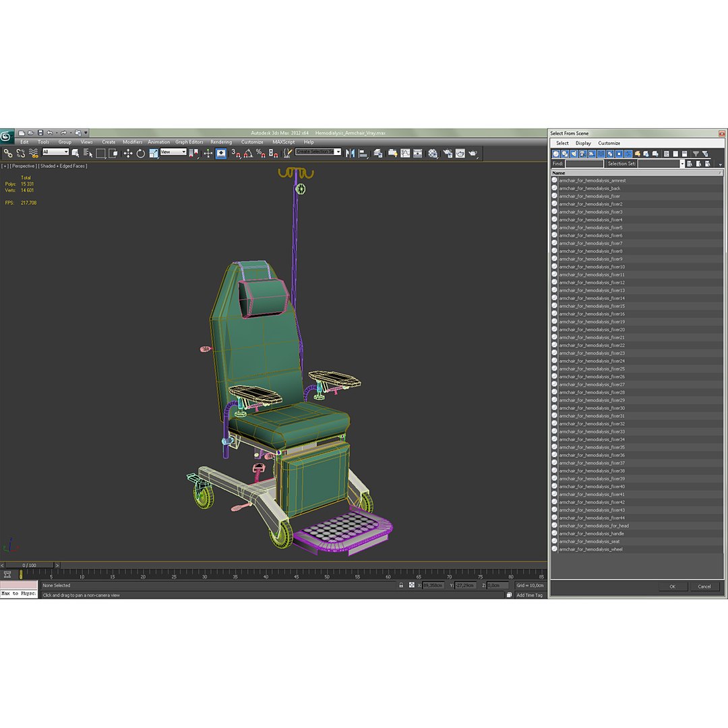Screen dimensions: 728x728
Task: Open the Graphite Modeling Tools ribbon toggle
Action: tap(392, 153)
